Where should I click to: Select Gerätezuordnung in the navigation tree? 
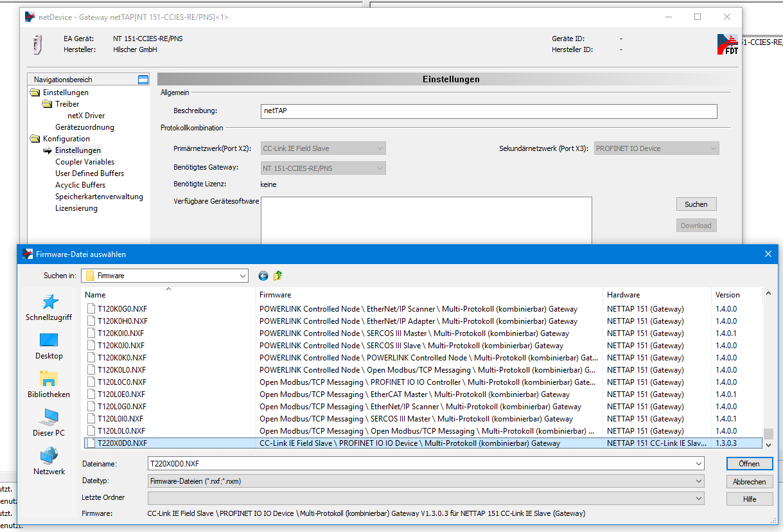[85, 127]
